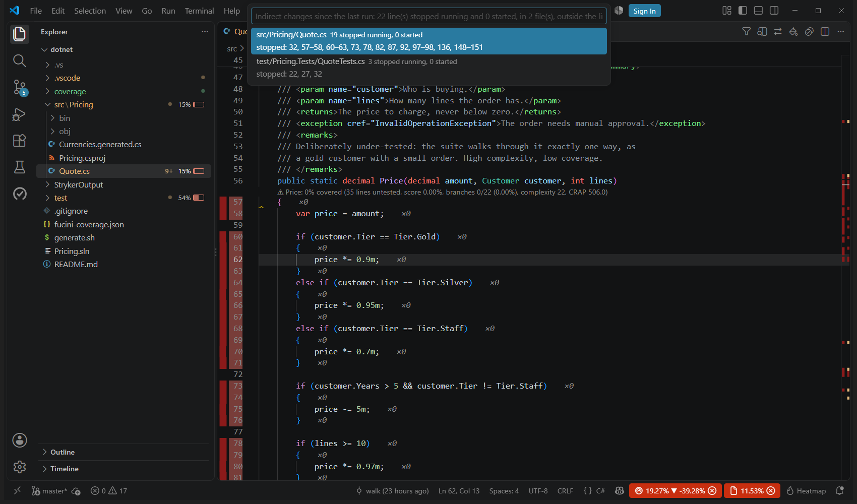The image size is (857, 504).
Task: Expand the Outline section
Action: 123,452
